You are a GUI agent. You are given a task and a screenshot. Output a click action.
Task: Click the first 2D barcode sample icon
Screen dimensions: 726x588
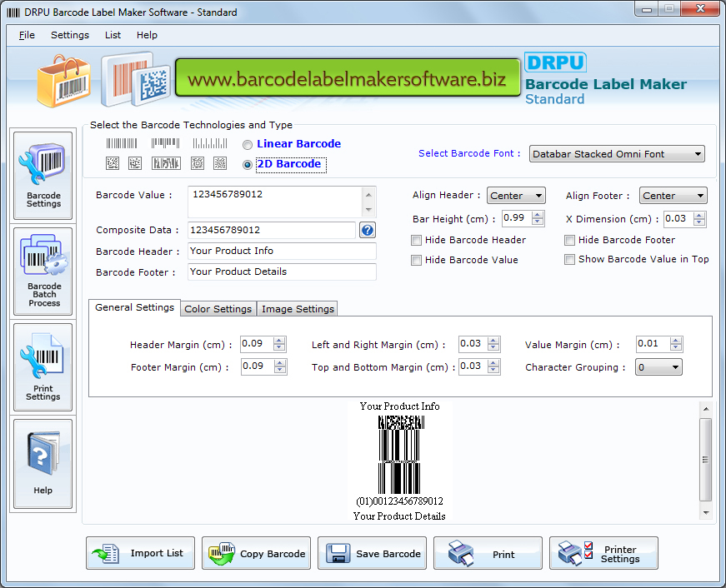113,163
